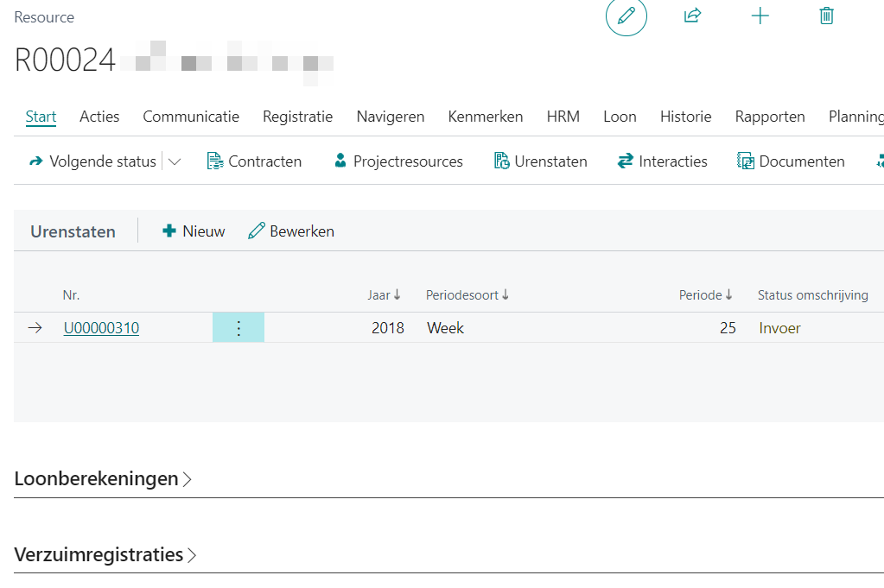Click the trash delete icon
This screenshot has height=588, width=884.
826,16
